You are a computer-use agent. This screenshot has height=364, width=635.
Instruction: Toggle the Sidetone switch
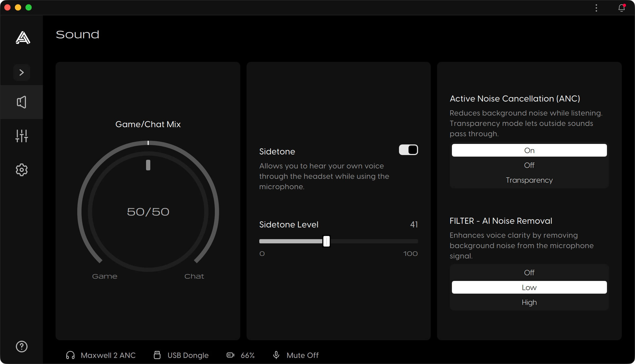[x=408, y=150]
